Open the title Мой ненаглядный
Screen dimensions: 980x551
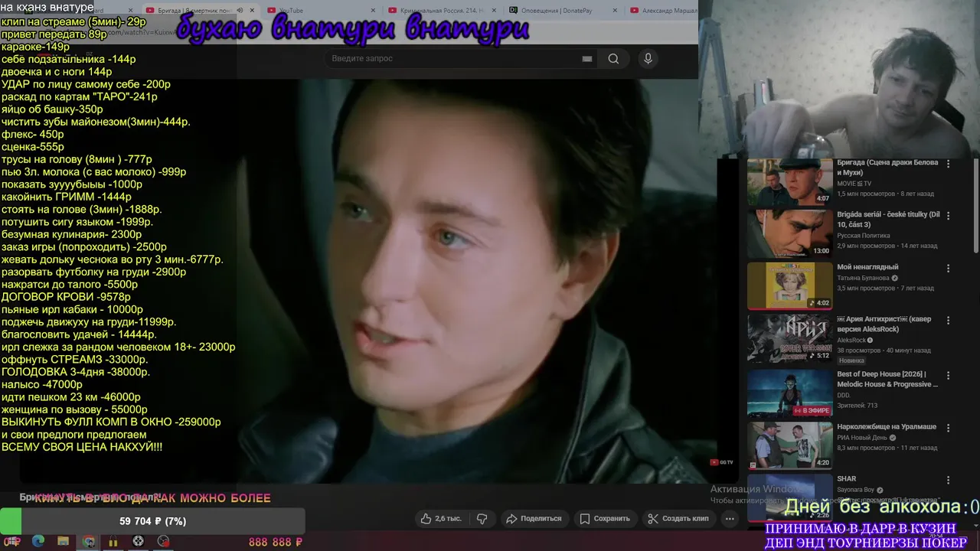[x=867, y=267]
